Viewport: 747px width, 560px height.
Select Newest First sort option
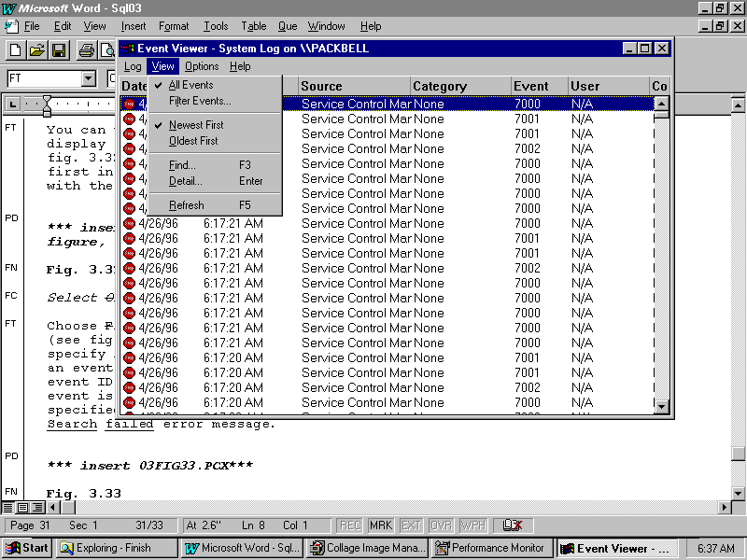click(195, 125)
